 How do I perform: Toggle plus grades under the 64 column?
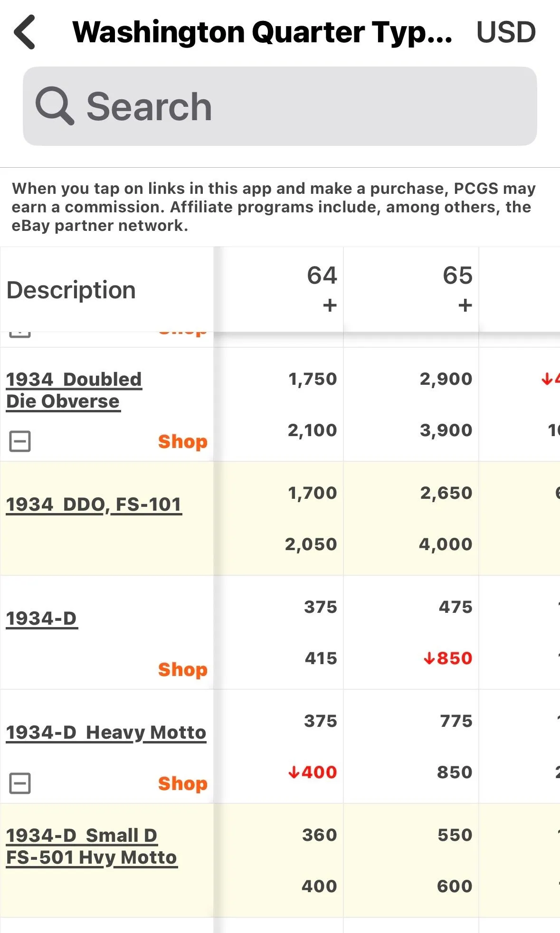coord(330,305)
